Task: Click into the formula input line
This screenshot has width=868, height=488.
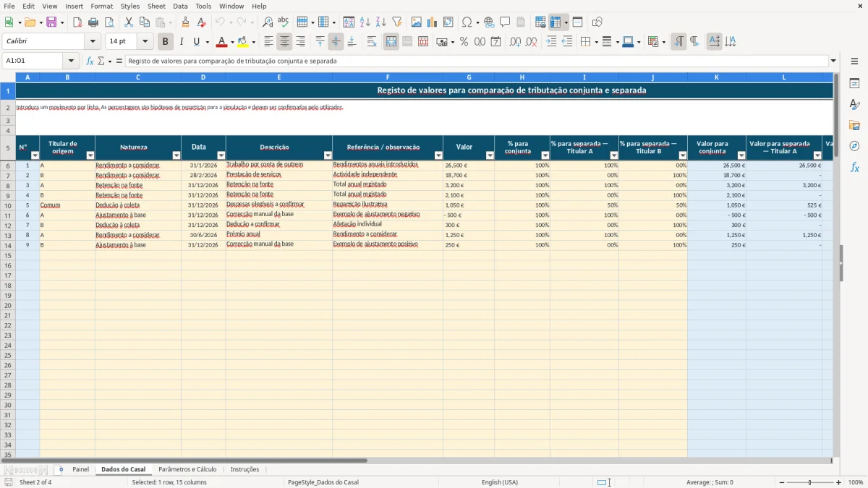Action: pyautogui.click(x=477, y=61)
